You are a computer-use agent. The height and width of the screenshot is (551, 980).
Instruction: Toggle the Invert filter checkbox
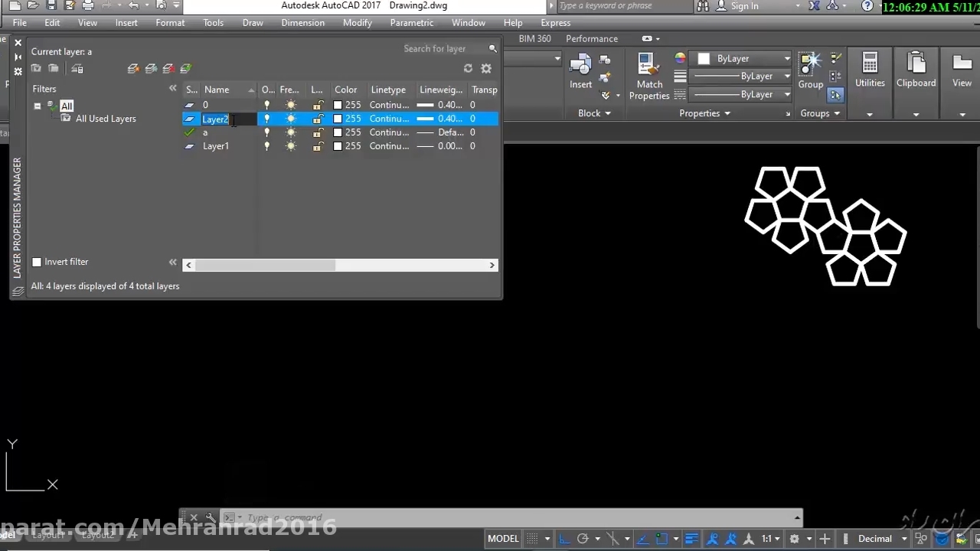(x=37, y=262)
